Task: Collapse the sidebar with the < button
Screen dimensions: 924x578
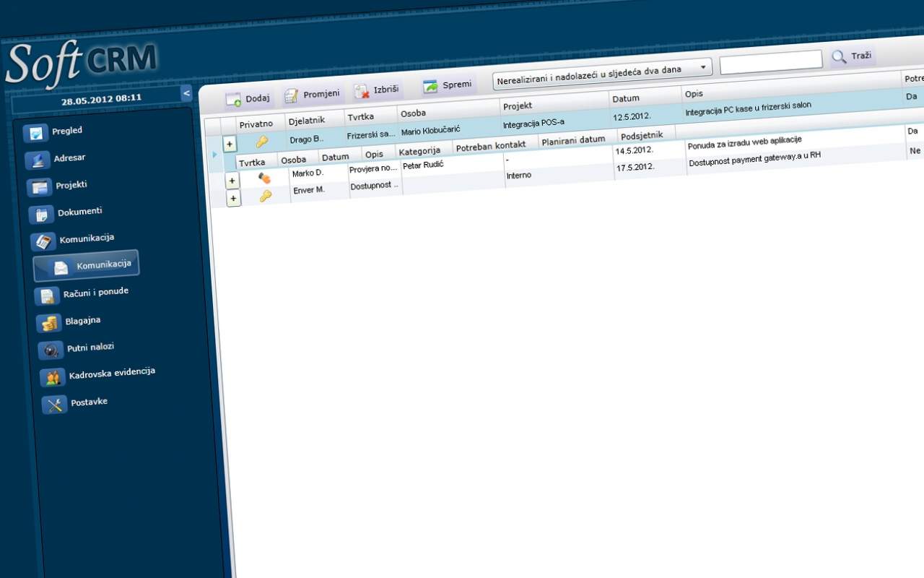Action: (x=186, y=92)
